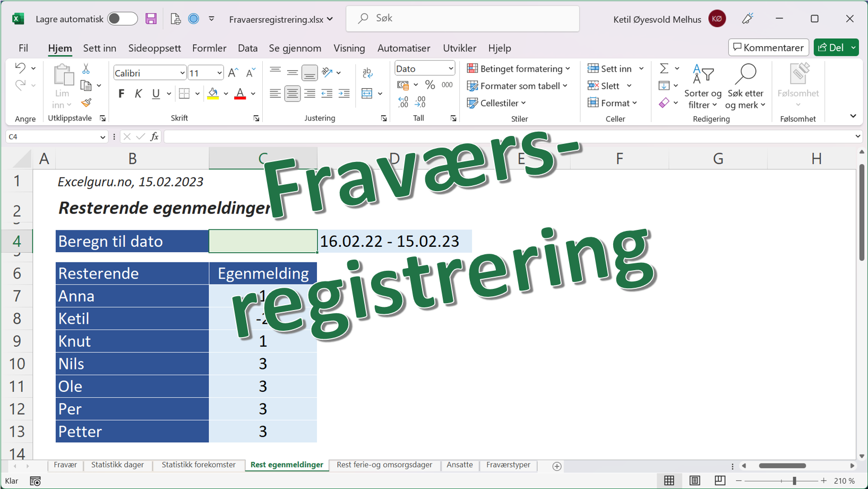Click the Kommentarer button

769,47
